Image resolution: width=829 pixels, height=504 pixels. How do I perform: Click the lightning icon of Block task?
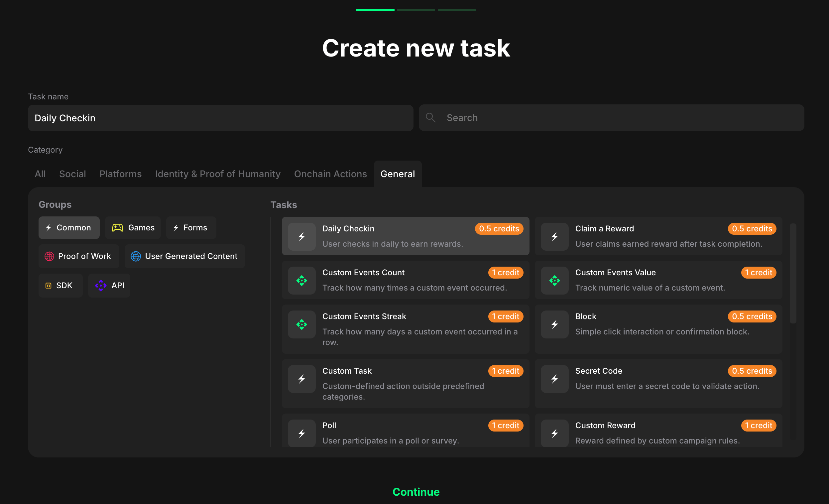554,324
